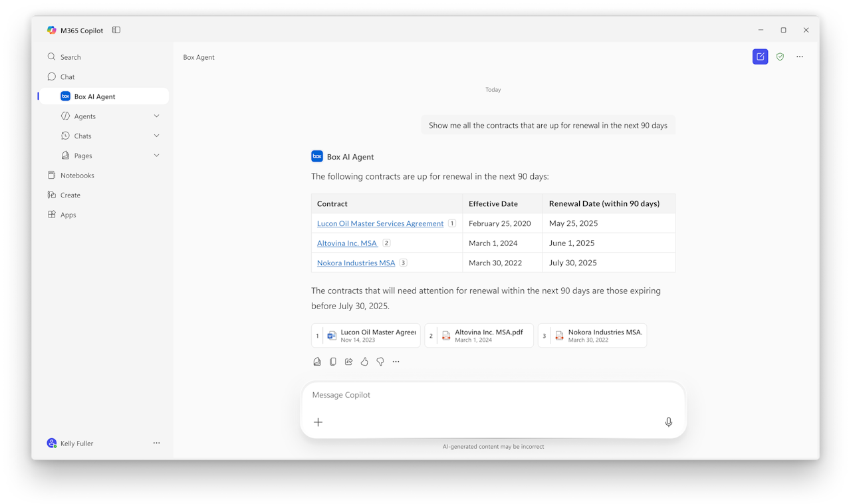The image size is (851, 504).
Task: Click the 'Box Agent' header title
Action: (x=199, y=57)
